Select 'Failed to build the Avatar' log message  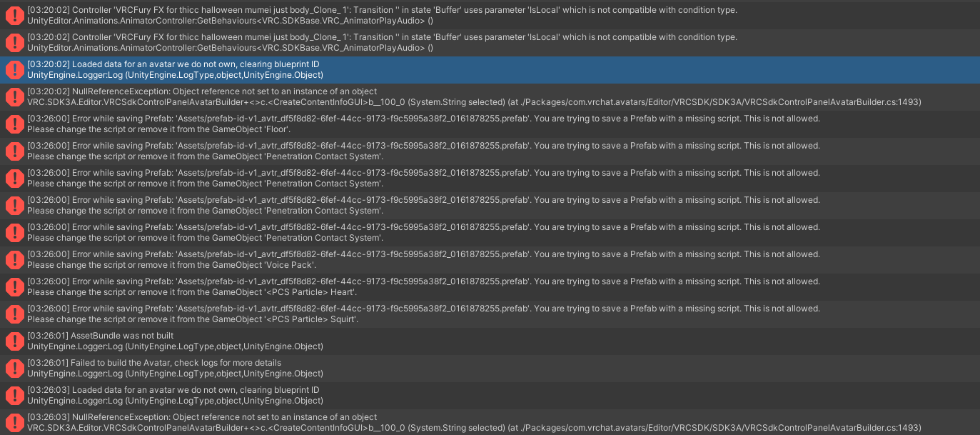coord(176,368)
